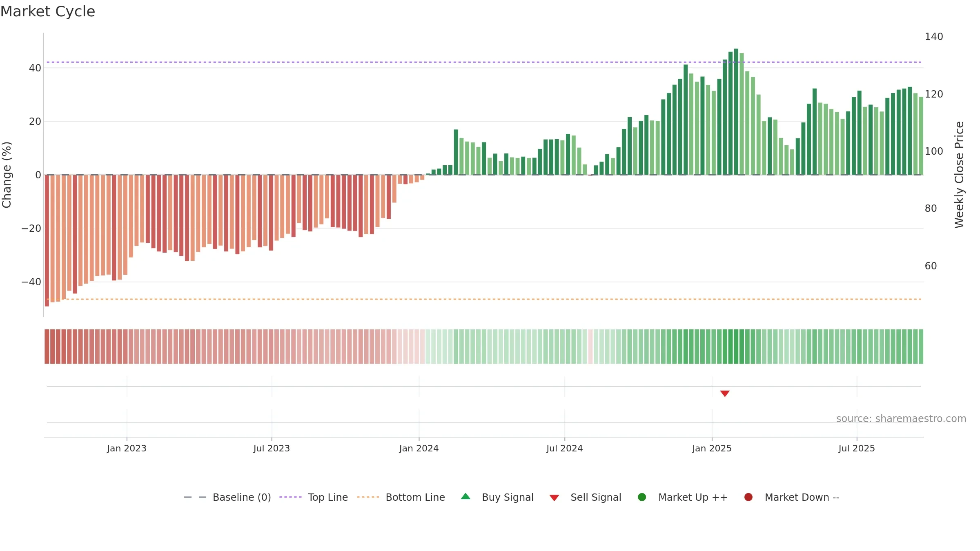
Task: Click the 40 tick on Change axis
Action: pyautogui.click(x=35, y=68)
